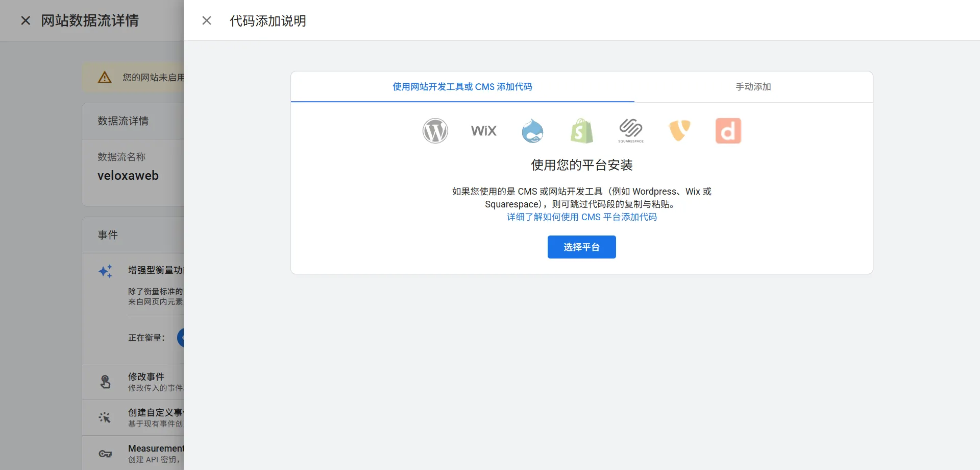Choose the Drupal platform logo
Viewport: 980px width, 470px height.
(532, 131)
